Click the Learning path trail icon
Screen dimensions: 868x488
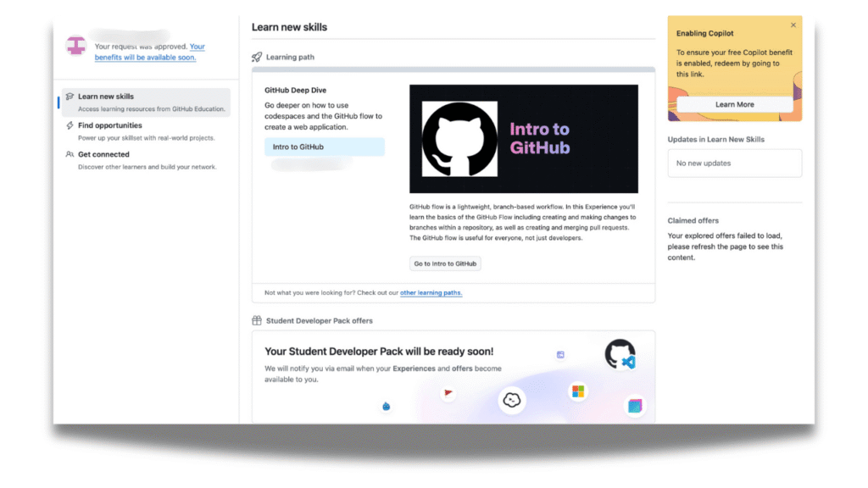tap(255, 56)
